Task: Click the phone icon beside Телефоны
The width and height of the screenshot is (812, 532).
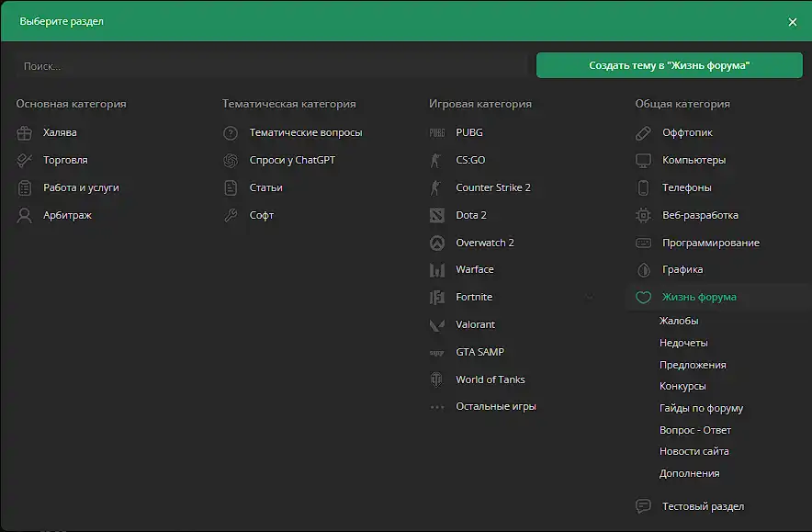Action: click(x=643, y=188)
